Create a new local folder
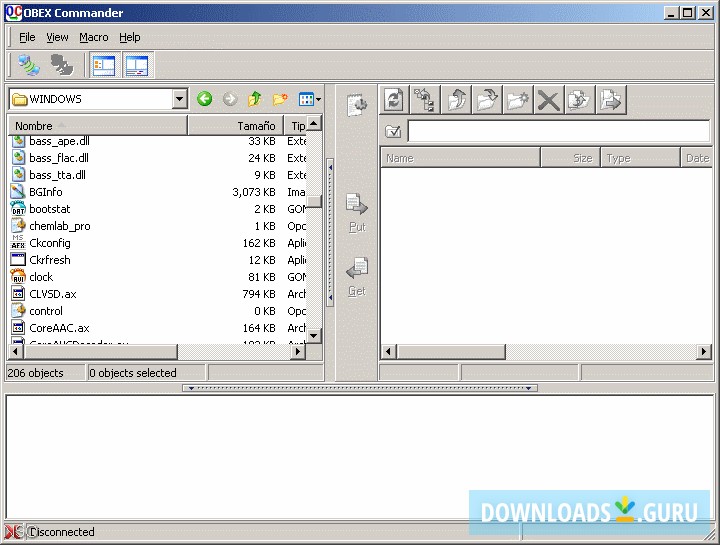Screen dimensions: 720x545 (280, 99)
